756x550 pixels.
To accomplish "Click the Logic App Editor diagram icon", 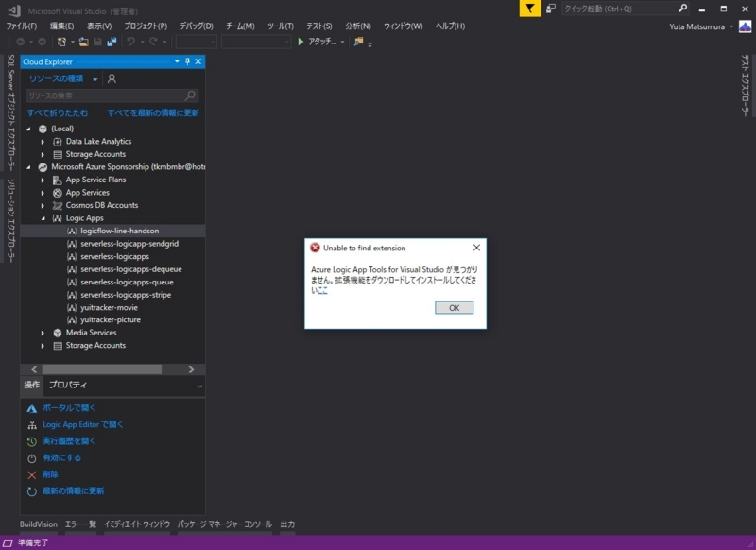I will point(32,425).
